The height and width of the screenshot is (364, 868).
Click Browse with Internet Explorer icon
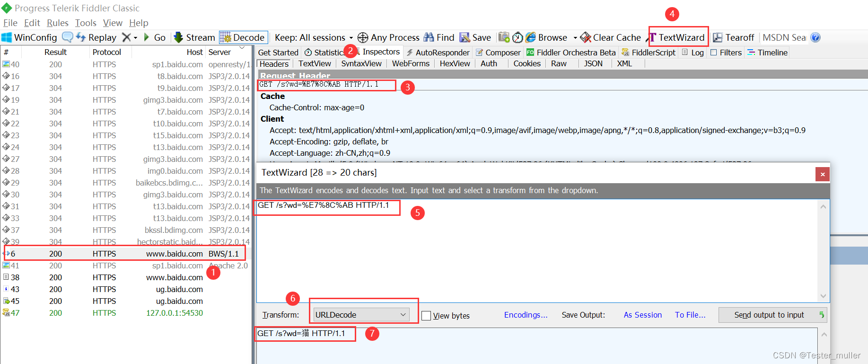546,37
